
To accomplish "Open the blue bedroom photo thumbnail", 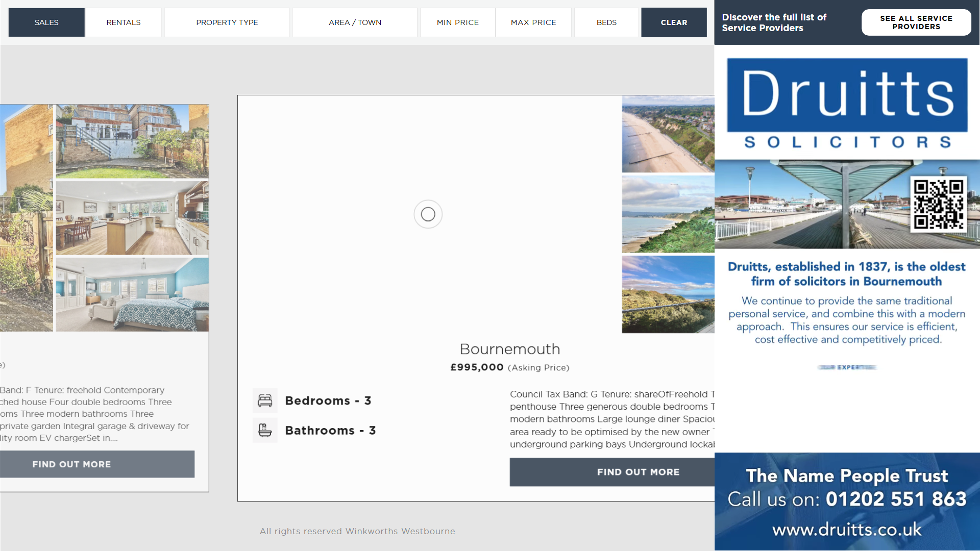I will coord(132,294).
